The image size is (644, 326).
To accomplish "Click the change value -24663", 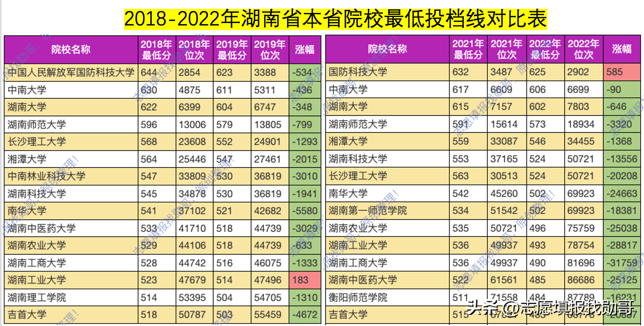I will click(622, 193).
